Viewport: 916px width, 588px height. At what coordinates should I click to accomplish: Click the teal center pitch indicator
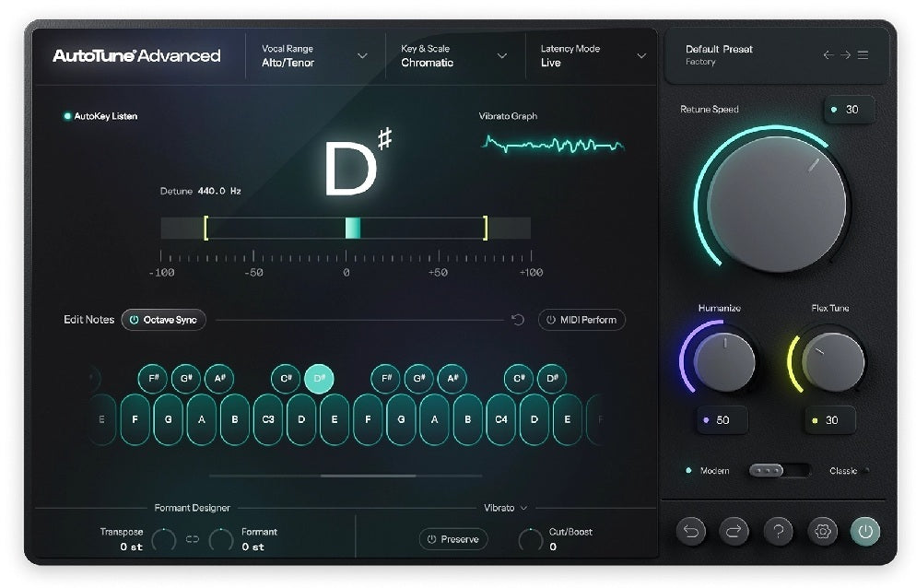[353, 228]
